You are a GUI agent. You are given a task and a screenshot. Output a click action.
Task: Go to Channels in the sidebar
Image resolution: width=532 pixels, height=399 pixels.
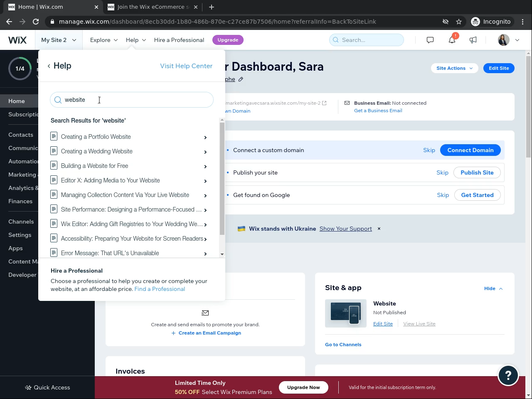pos(21,222)
